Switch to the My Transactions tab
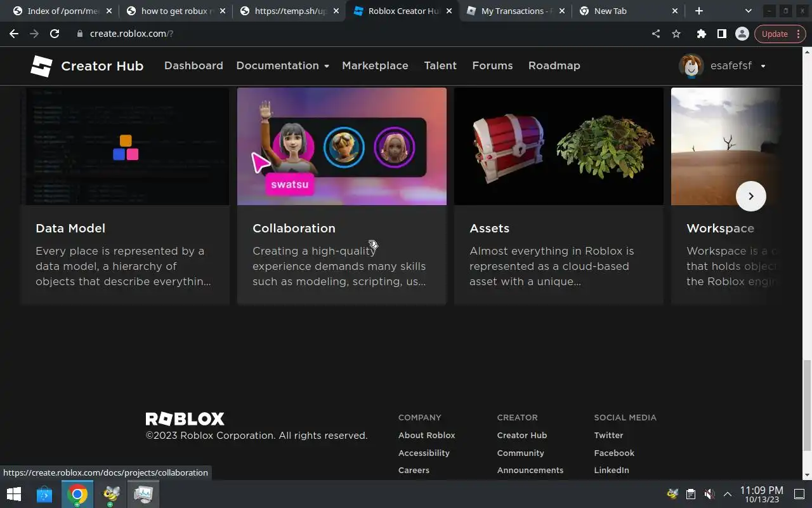812x508 pixels. [x=515, y=11]
